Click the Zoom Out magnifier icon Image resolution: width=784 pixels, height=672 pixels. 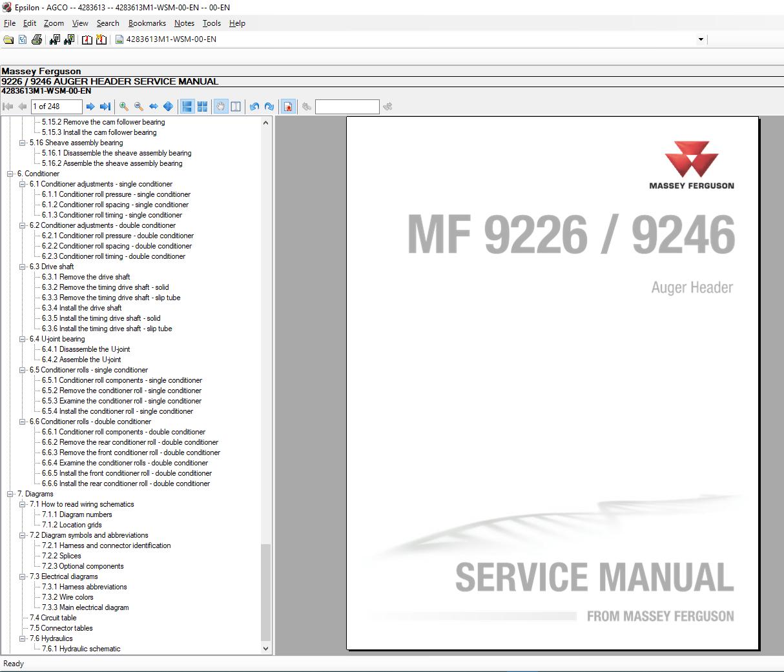[x=138, y=107]
